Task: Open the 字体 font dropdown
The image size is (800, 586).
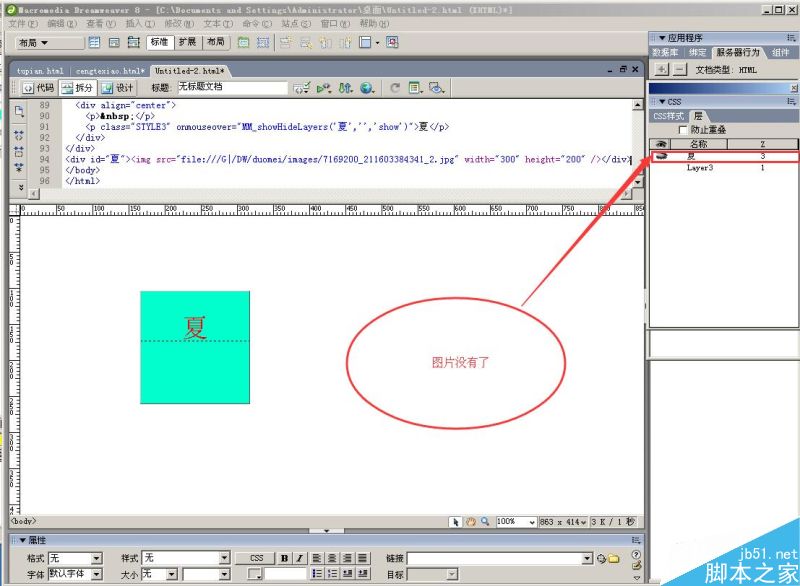Action: coord(97,574)
